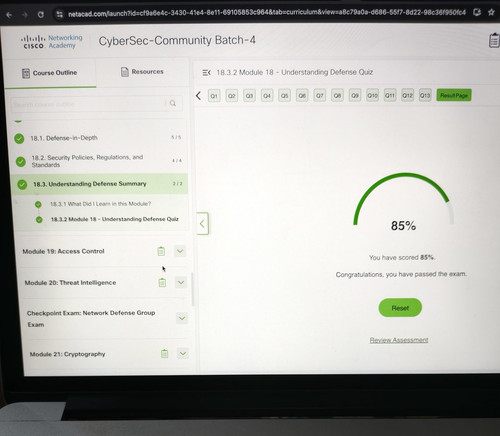This screenshot has height=436, width=500.
Task: Expand the Checkpoint Exam chevron
Action: pyautogui.click(x=182, y=318)
